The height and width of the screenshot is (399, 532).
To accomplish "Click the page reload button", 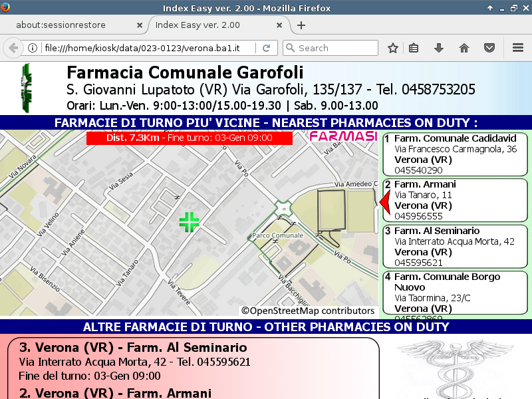I will (x=266, y=48).
